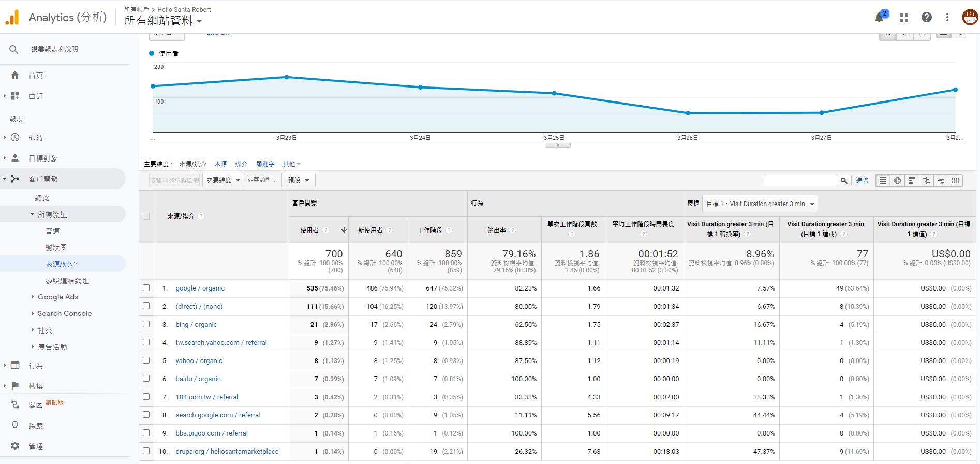Toggle the select-all header checkbox
The height and width of the screenshot is (464, 980).
click(146, 216)
